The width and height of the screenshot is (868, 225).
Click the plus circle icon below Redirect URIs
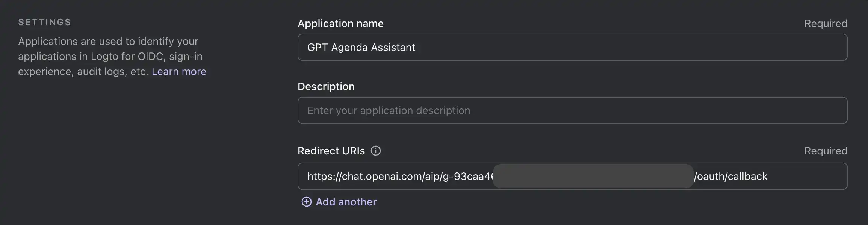(307, 202)
